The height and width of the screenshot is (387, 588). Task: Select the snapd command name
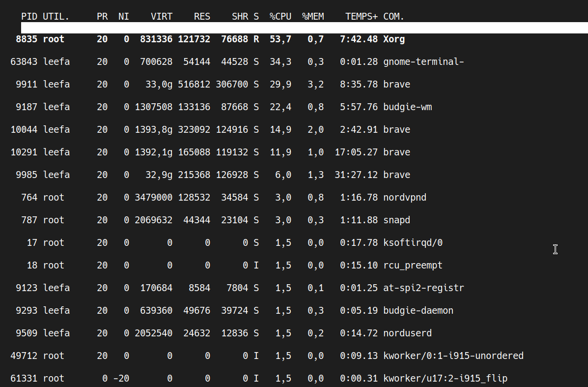point(396,220)
